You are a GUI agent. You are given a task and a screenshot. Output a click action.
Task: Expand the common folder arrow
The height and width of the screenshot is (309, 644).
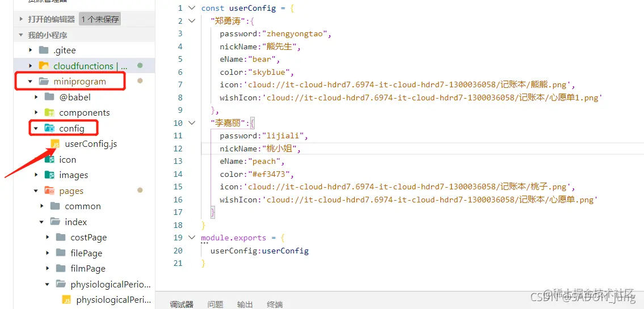(x=42, y=206)
